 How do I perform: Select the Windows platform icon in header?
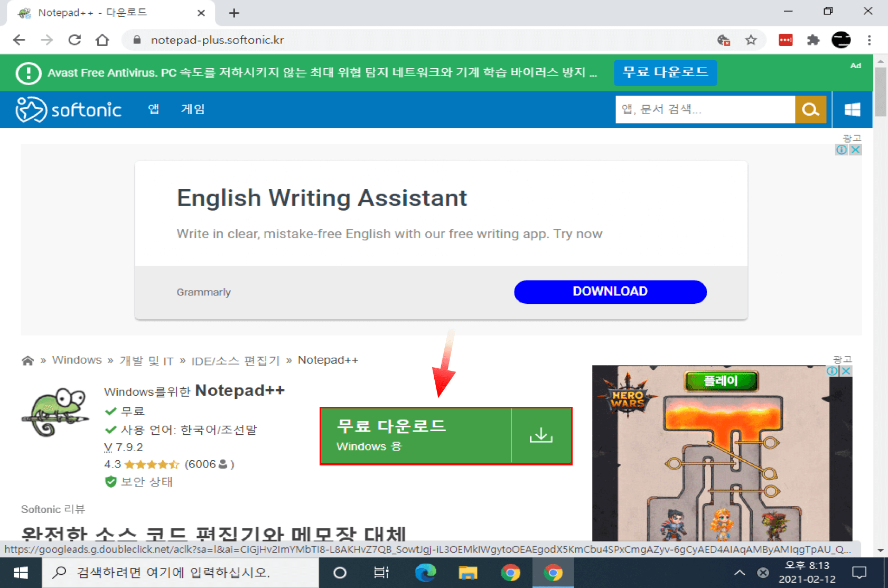pos(852,109)
